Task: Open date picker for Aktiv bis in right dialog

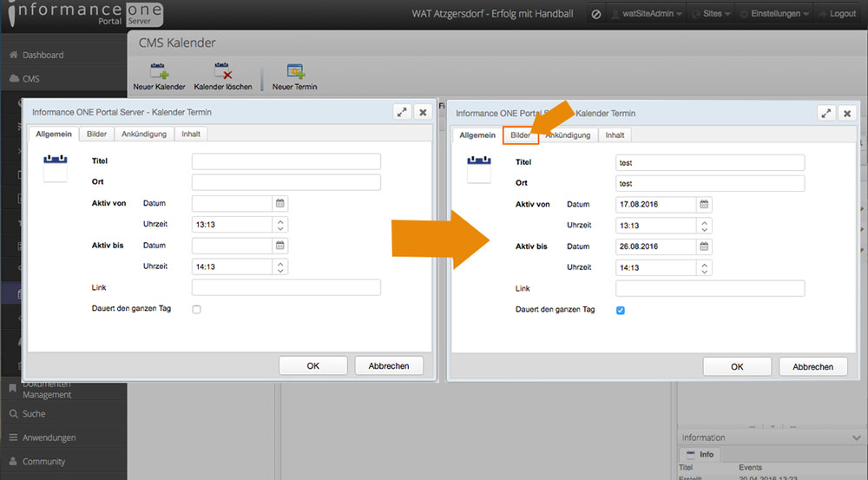Action: click(704, 247)
